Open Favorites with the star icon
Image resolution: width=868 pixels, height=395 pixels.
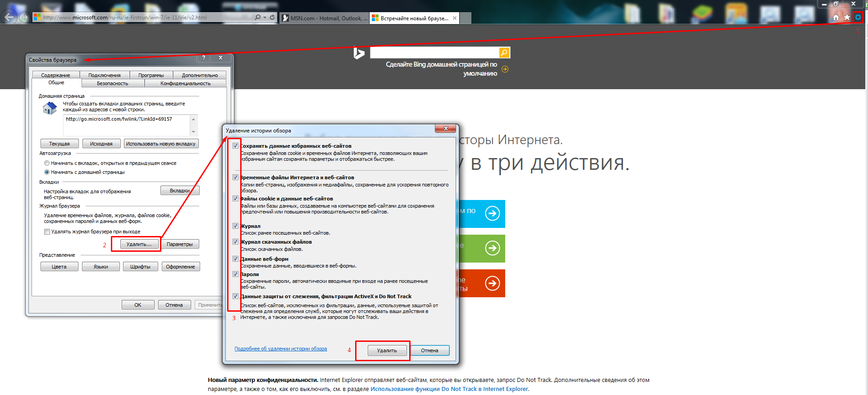pyautogui.click(x=847, y=18)
